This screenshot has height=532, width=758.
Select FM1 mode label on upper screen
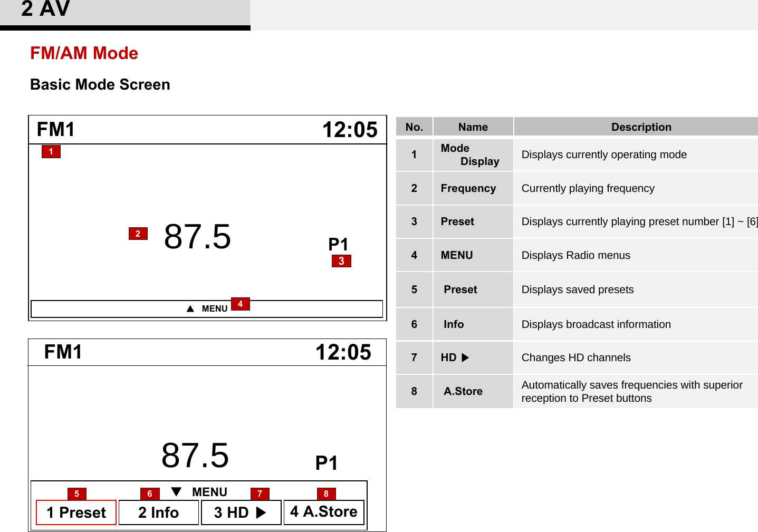[x=56, y=130]
